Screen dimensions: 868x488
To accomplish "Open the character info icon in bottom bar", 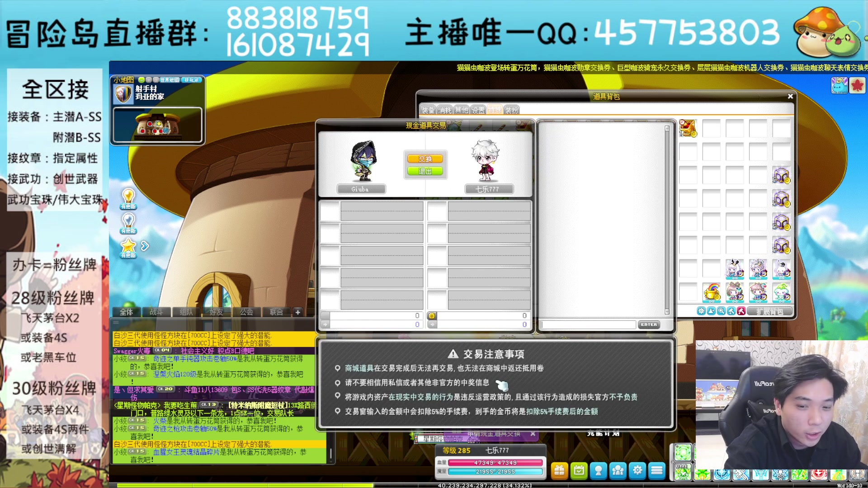I will coord(598,471).
